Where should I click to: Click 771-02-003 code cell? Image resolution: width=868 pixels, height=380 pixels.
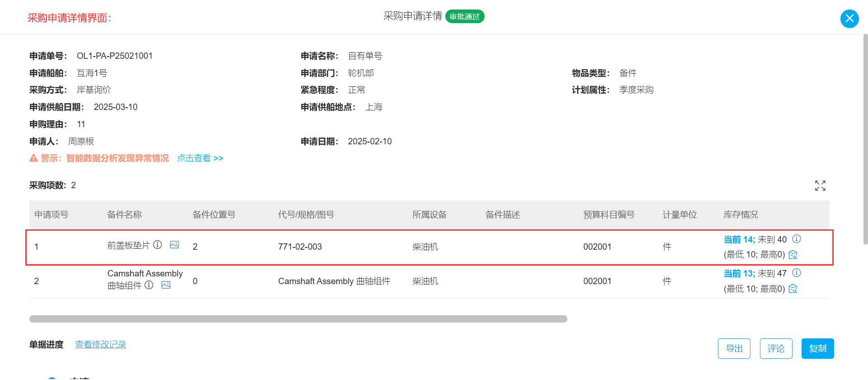tap(300, 247)
